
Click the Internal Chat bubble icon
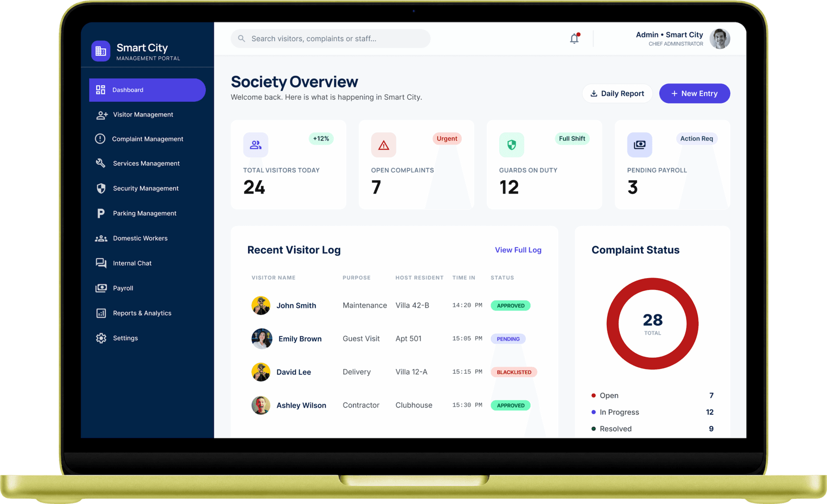coord(101,263)
